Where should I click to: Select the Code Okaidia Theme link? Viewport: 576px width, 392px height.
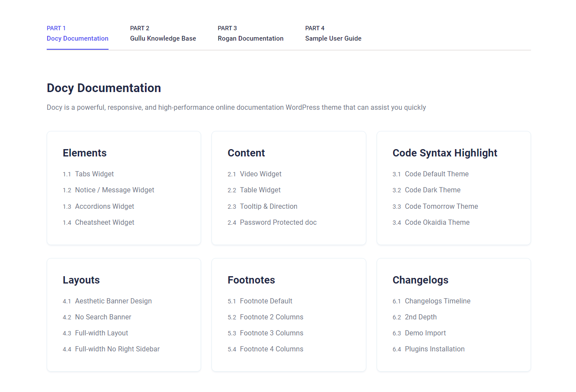[x=437, y=223]
